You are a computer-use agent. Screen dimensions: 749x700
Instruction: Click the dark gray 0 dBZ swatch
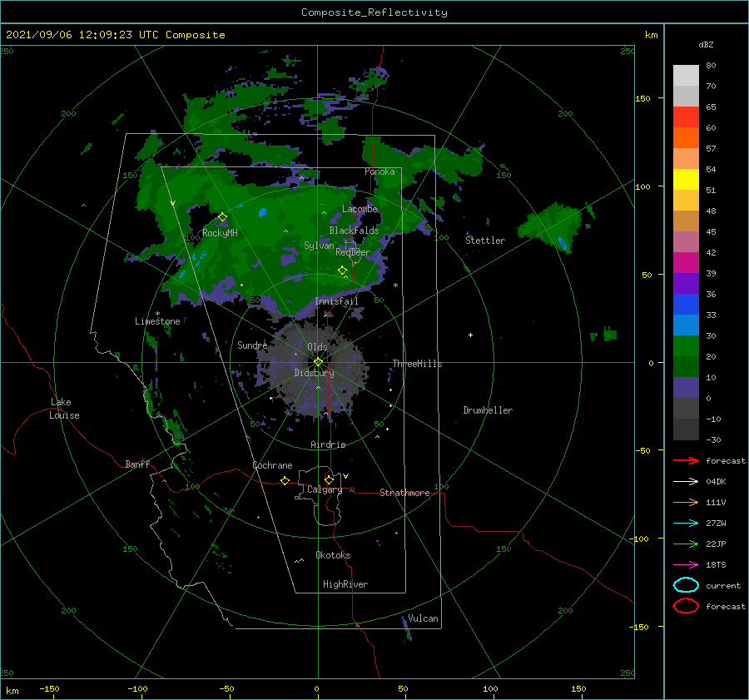(x=686, y=409)
